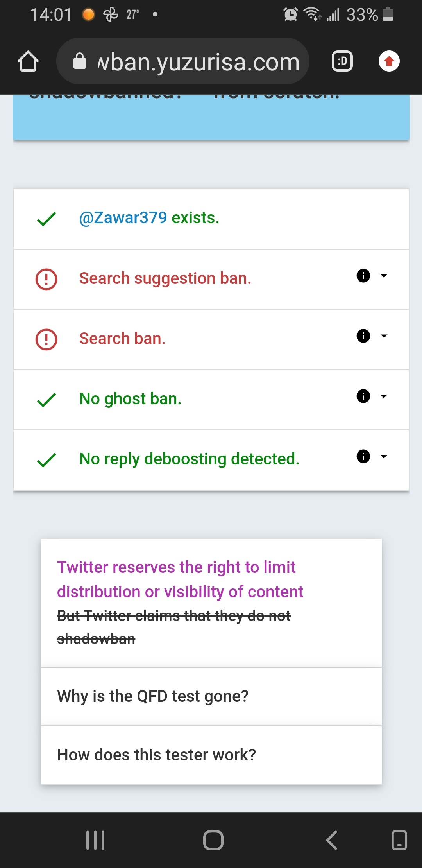Tap the Android recent apps button

(x=95, y=840)
